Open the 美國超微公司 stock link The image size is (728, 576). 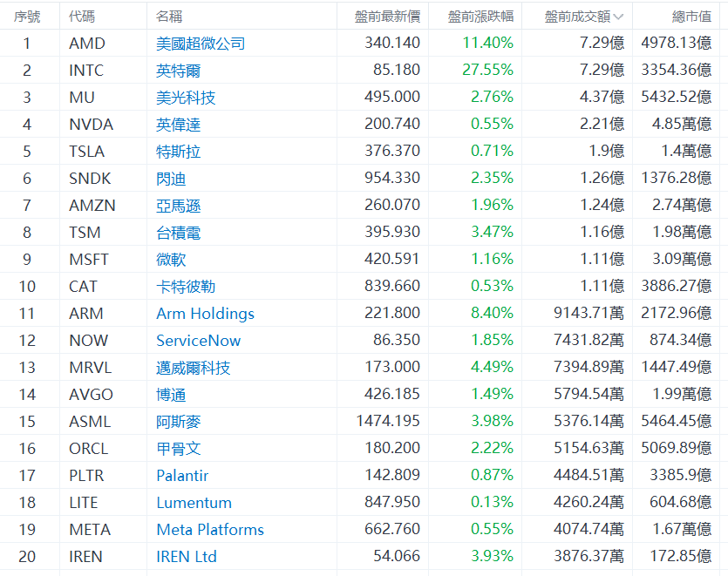coord(201,44)
